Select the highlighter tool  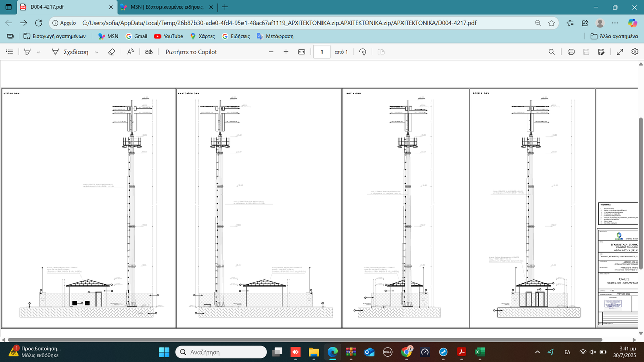(28, 52)
